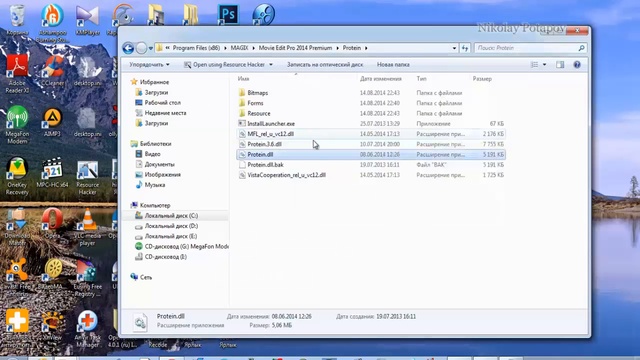Select the Protein.dll.bak file
Screen dimensions: 640x360
pos(265,164)
